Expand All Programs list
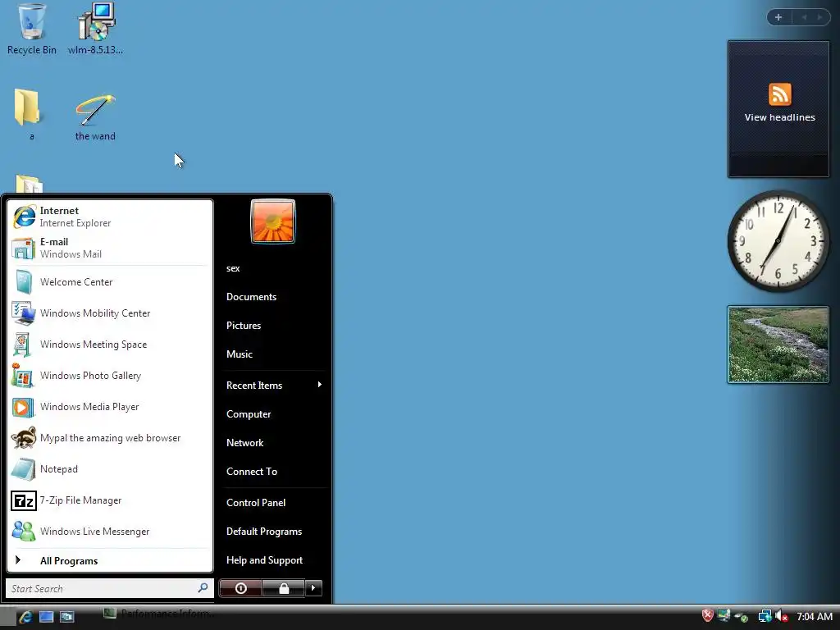 coord(110,560)
